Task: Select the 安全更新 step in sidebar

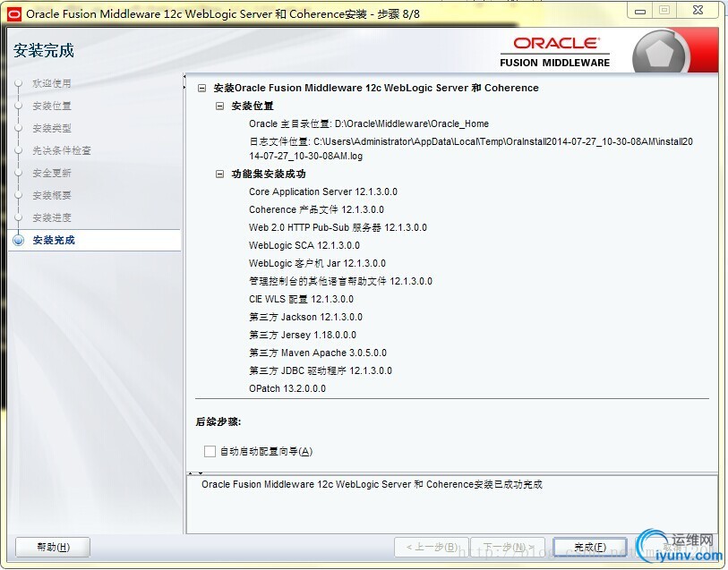Action: pos(52,173)
